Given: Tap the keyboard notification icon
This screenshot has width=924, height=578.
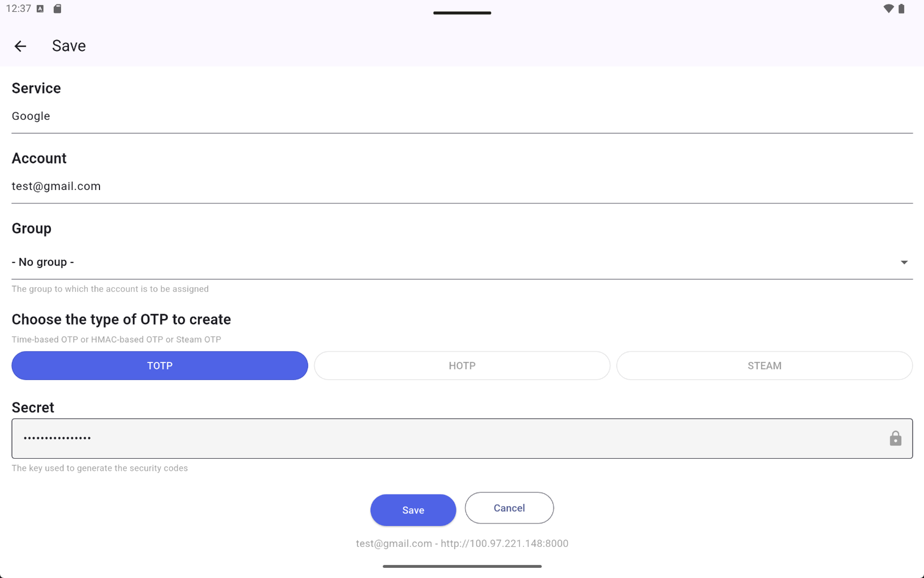Looking at the screenshot, I should (x=40, y=9).
